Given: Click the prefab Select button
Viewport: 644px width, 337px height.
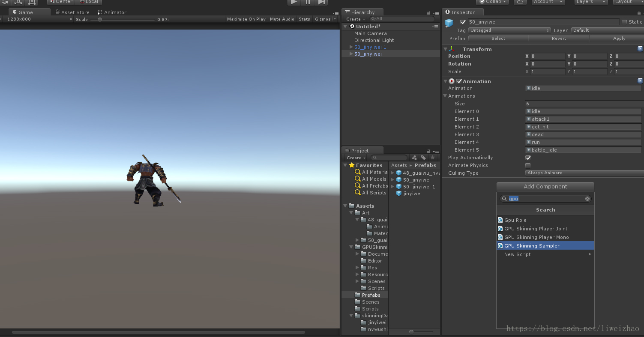Looking at the screenshot, I should [498, 39].
